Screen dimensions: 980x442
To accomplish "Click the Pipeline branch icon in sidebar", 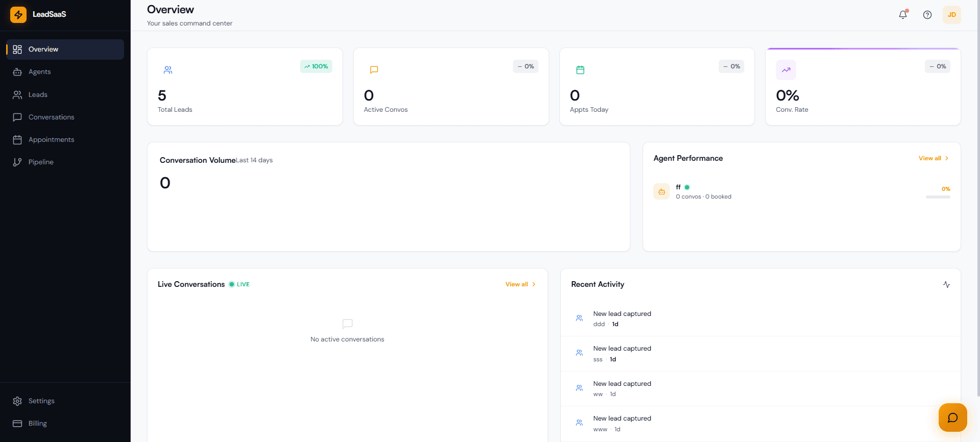I will pos(17,162).
